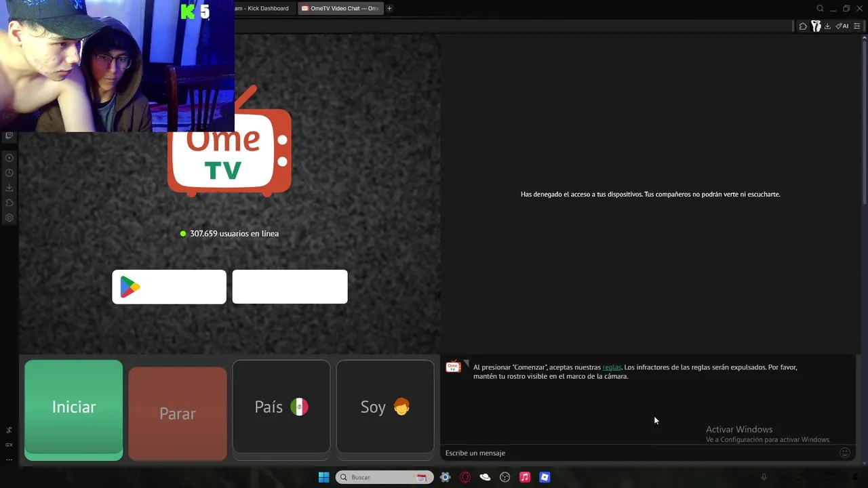Viewport: 868px width, 488px height.
Task: Open the white hat app in taskbar
Action: (485, 477)
